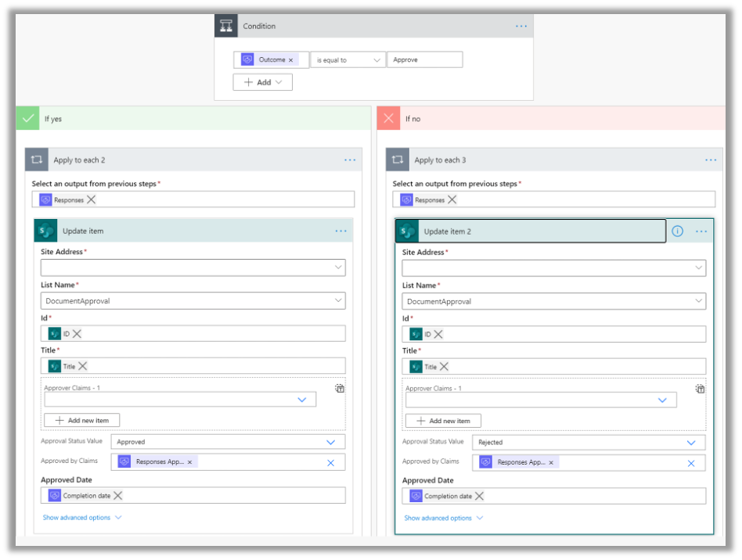Click the Approve value field in Condition

click(424, 59)
